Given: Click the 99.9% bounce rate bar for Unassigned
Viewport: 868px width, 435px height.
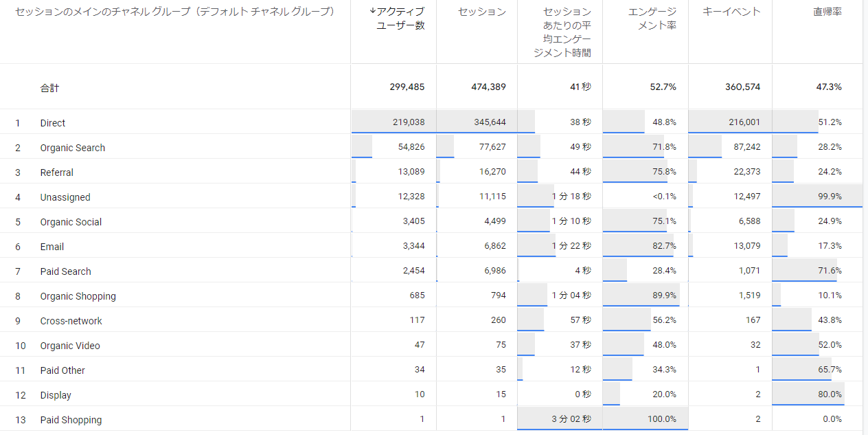Looking at the screenshot, I should click(x=817, y=197).
